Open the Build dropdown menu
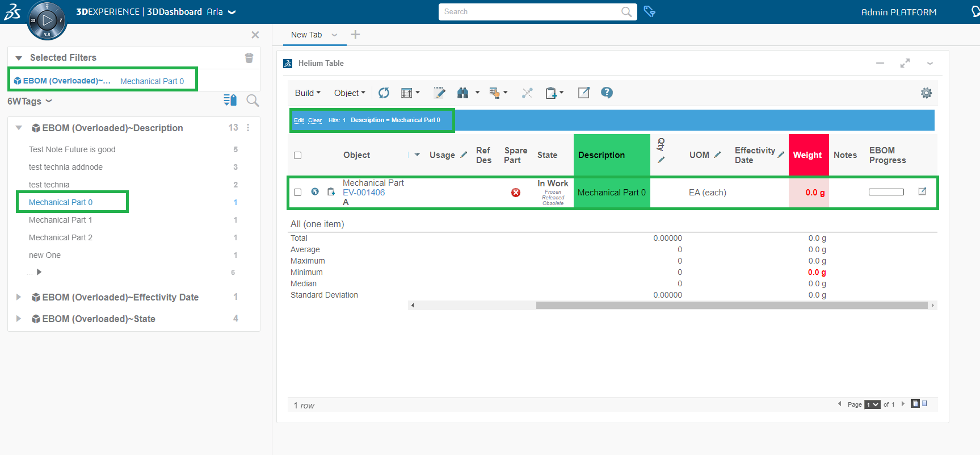Screen dimensions: 980x455 tap(308, 93)
